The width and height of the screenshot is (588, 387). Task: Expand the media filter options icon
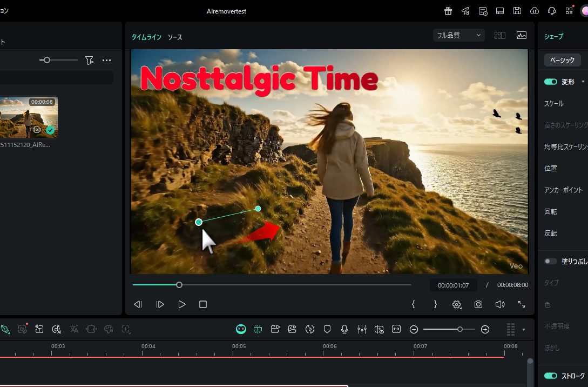click(90, 61)
